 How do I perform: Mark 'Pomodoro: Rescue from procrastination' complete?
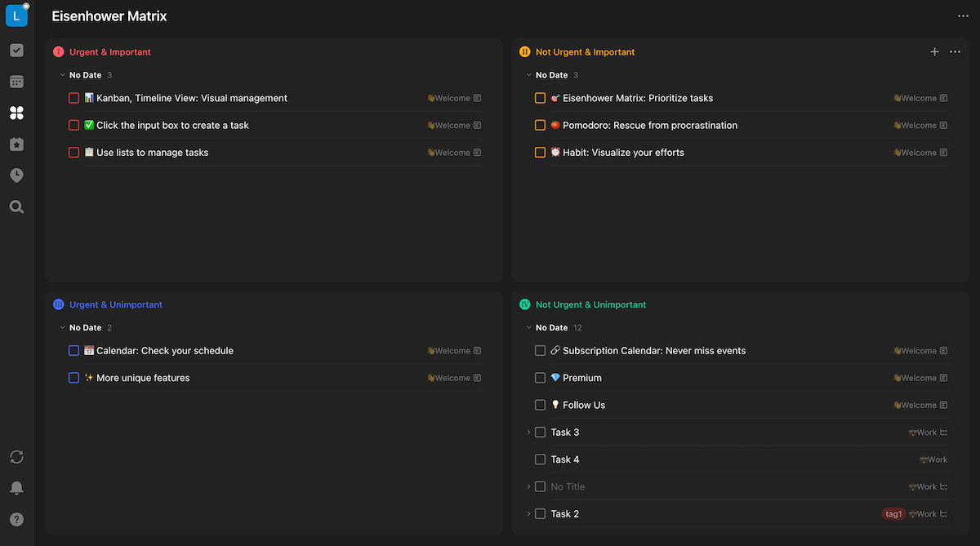point(540,126)
